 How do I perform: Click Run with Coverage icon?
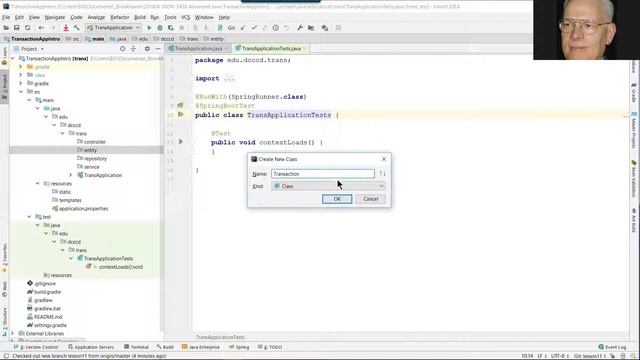(x=171, y=28)
